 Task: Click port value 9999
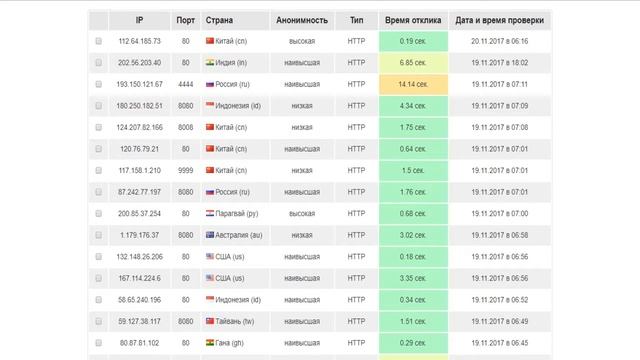(x=186, y=171)
